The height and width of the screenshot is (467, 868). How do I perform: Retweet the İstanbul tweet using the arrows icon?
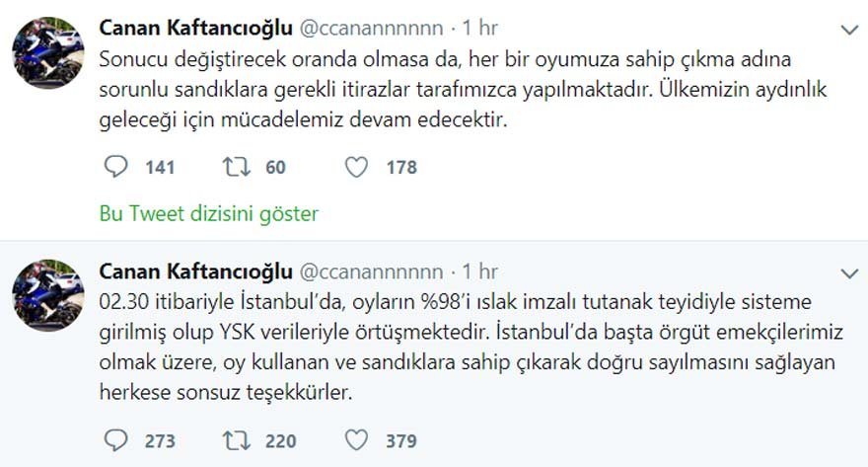(236, 440)
